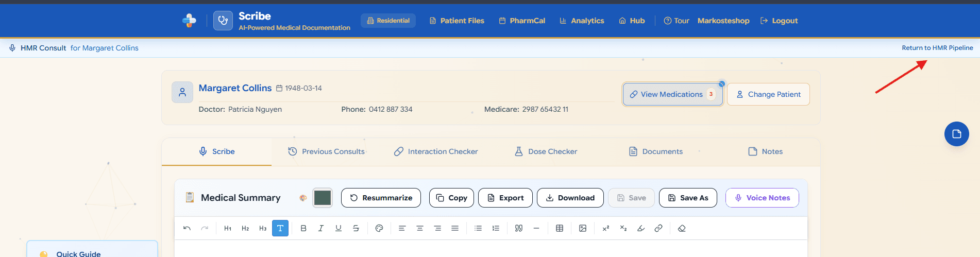Justify the text
Image resolution: width=980 pixels, height=257 pixels.
455,228
